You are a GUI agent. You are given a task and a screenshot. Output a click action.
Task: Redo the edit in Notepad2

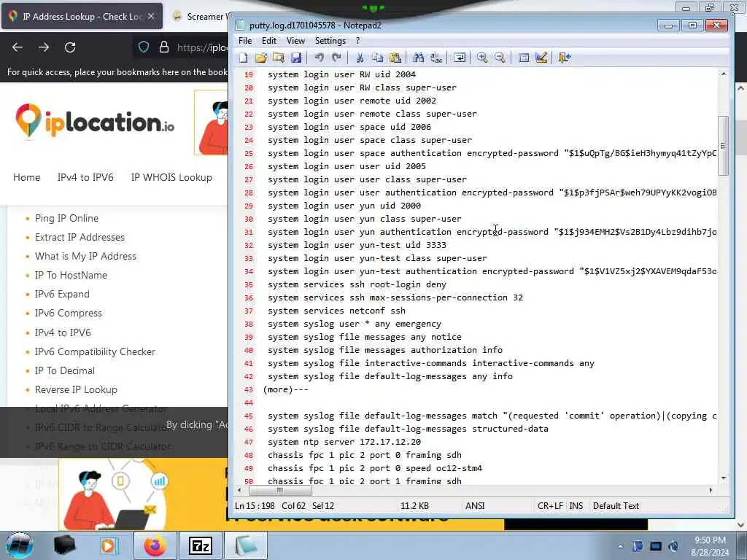(336, 58)
